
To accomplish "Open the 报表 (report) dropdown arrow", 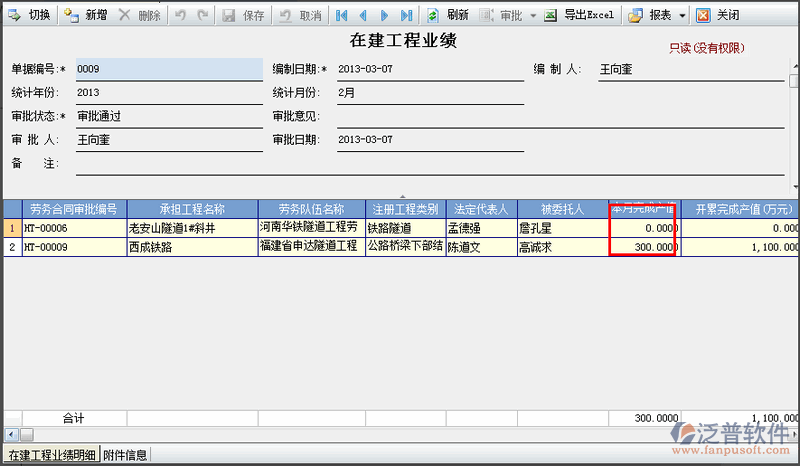I will tap(682, 15).
